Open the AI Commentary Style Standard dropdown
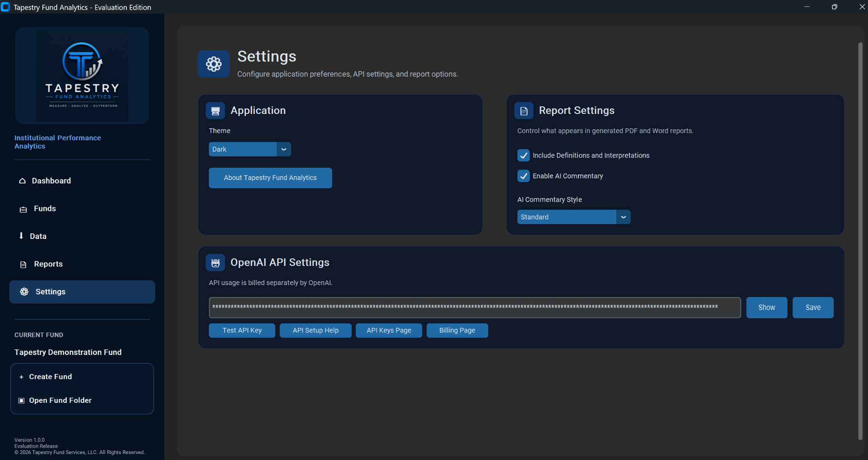Screen dimensions: 868x460 [x=574, y=217]
